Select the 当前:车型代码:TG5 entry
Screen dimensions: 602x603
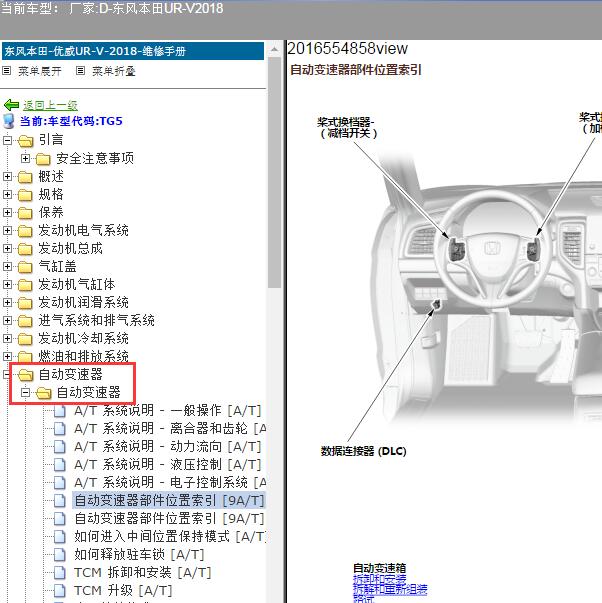71,121
